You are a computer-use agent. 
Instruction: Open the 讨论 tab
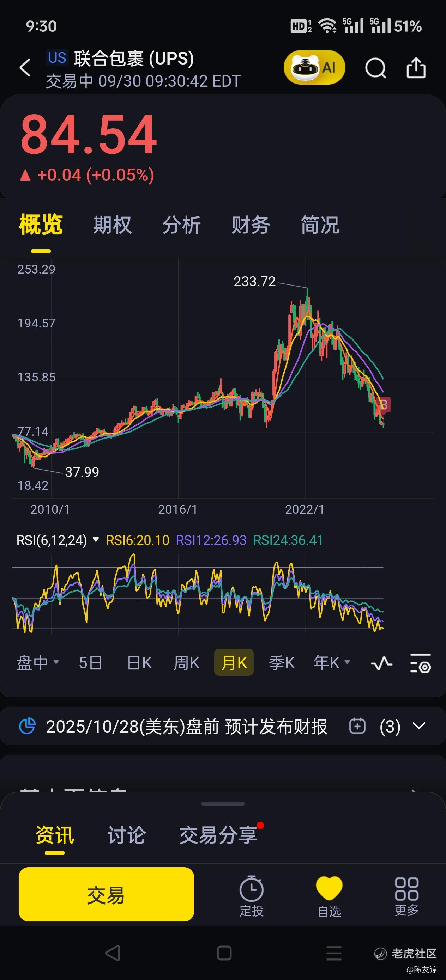[x=126, y=835]
